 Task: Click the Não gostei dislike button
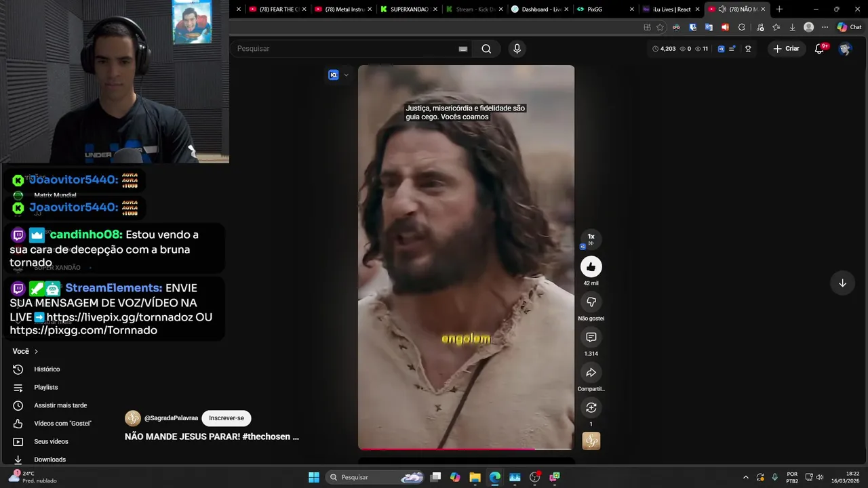[x=591, y=302]
